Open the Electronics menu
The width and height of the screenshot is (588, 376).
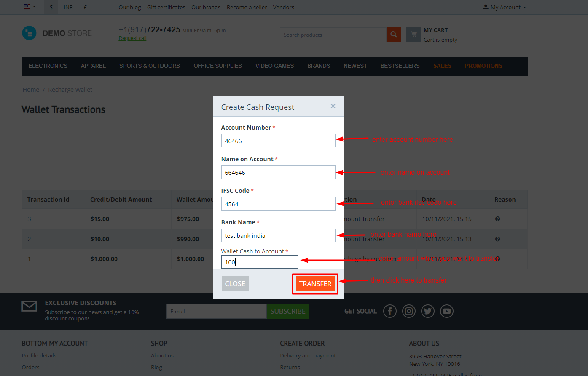coord(48,66)
